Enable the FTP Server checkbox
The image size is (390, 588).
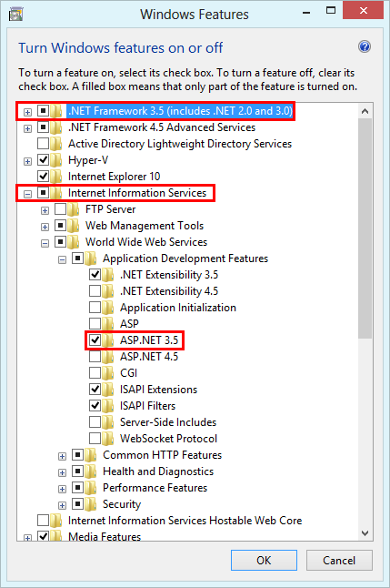[61, 208]
